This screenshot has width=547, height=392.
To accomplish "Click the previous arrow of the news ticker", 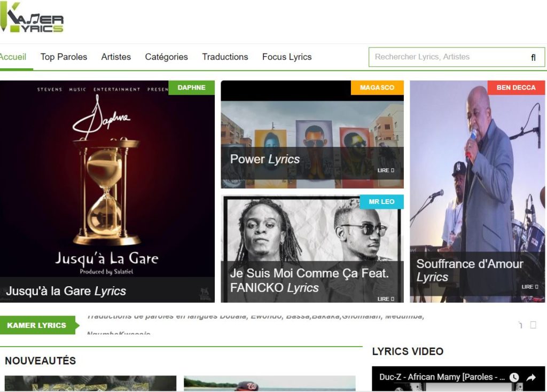I will click(520, 325).
